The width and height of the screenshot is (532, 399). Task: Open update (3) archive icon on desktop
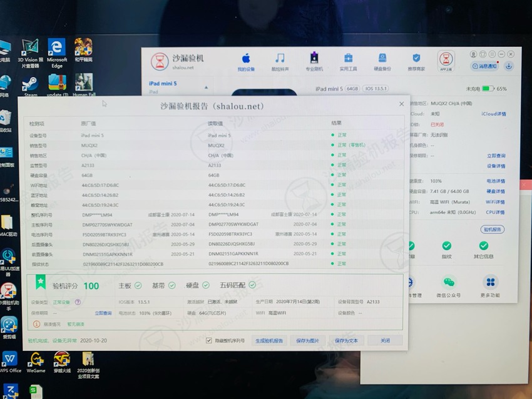57,86
